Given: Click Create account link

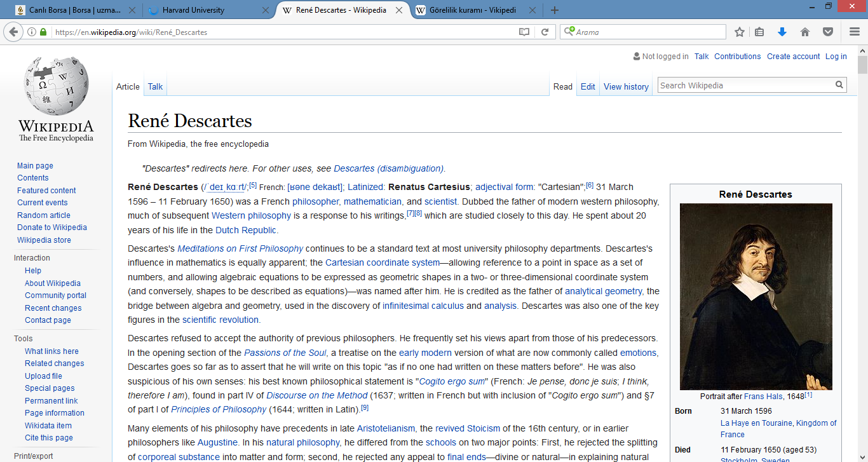Looking at the screenshot, I should pos(793,57).
